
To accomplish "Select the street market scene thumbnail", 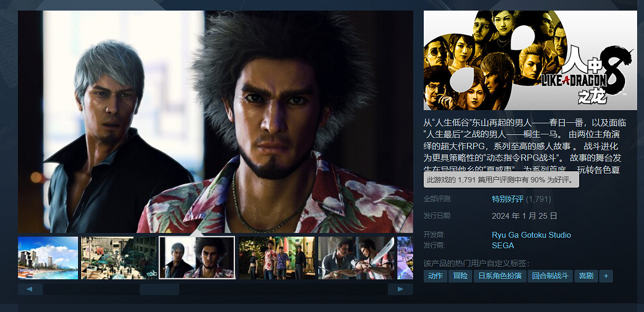I will point(119,258).
